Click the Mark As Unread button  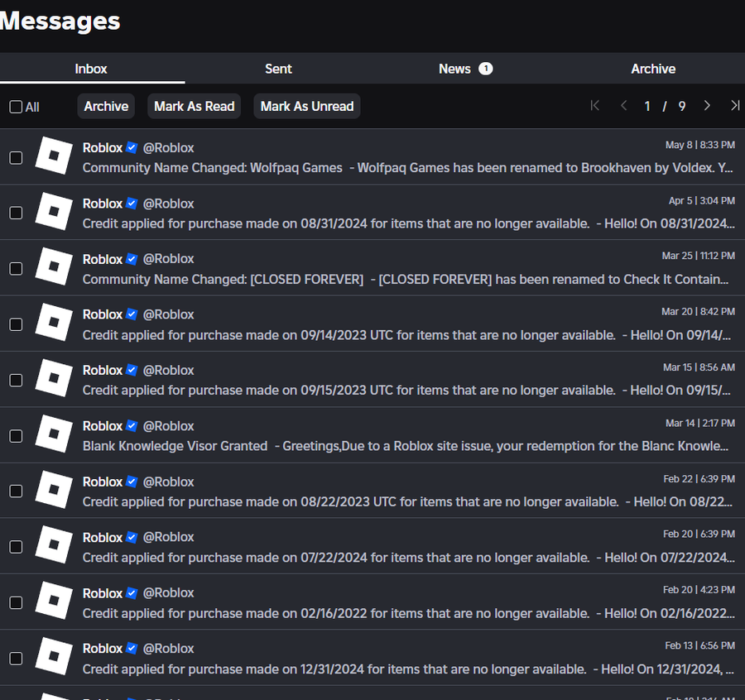coord(307,106)
